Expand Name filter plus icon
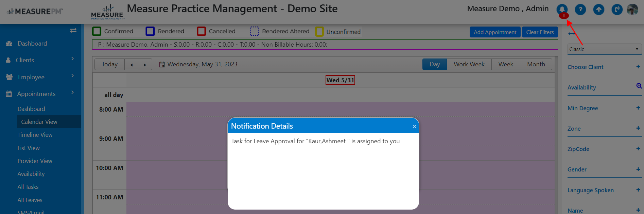The image size is (644, 214). [x=638, y=210]
